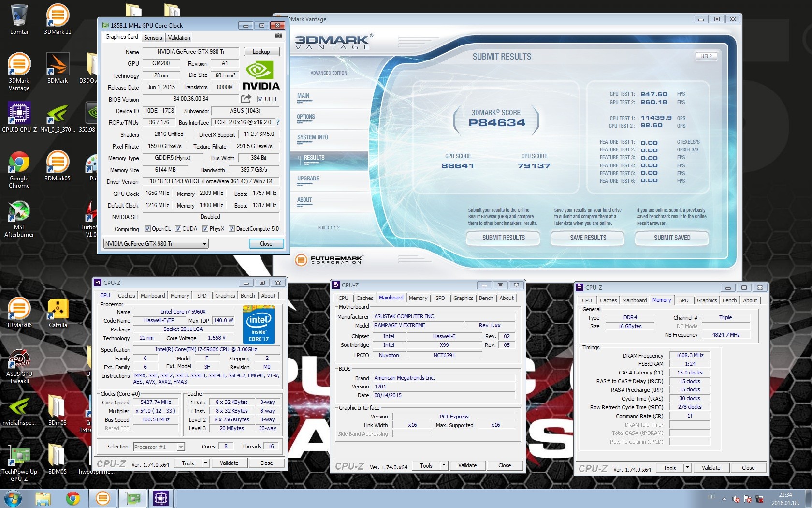Open the 3DMark 11 desktop shortcut
Viewport: 812px width, 508px height.
[58, 19]
